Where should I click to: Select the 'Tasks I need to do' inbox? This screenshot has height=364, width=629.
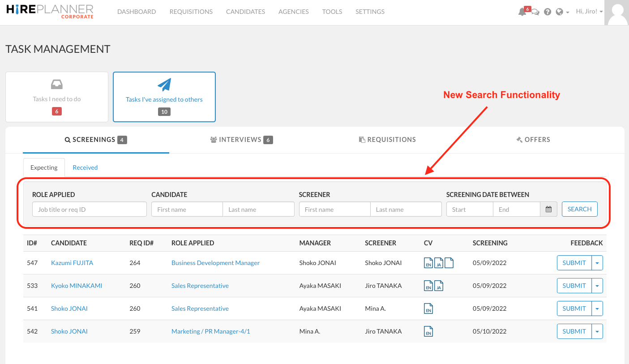56,97
